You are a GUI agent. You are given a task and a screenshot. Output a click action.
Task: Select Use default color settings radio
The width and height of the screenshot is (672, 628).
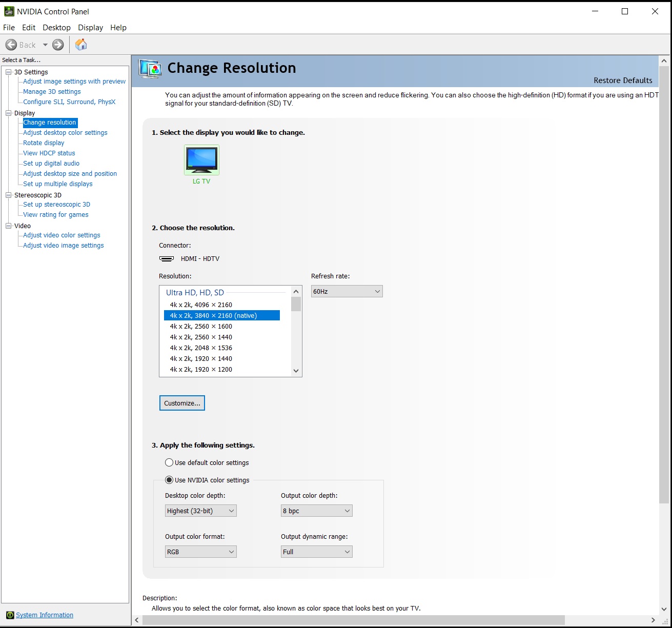pos(169,462)
